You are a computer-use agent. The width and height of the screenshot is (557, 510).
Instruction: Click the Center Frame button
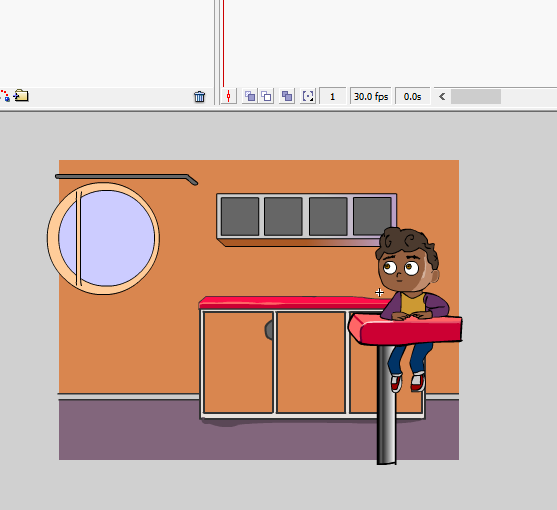tap(228, 96)
